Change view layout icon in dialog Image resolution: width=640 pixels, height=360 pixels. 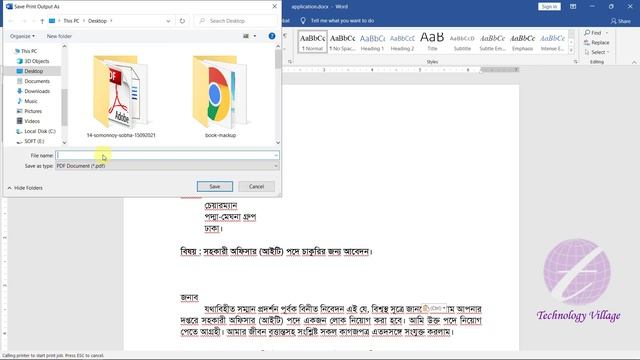(246, 36)
